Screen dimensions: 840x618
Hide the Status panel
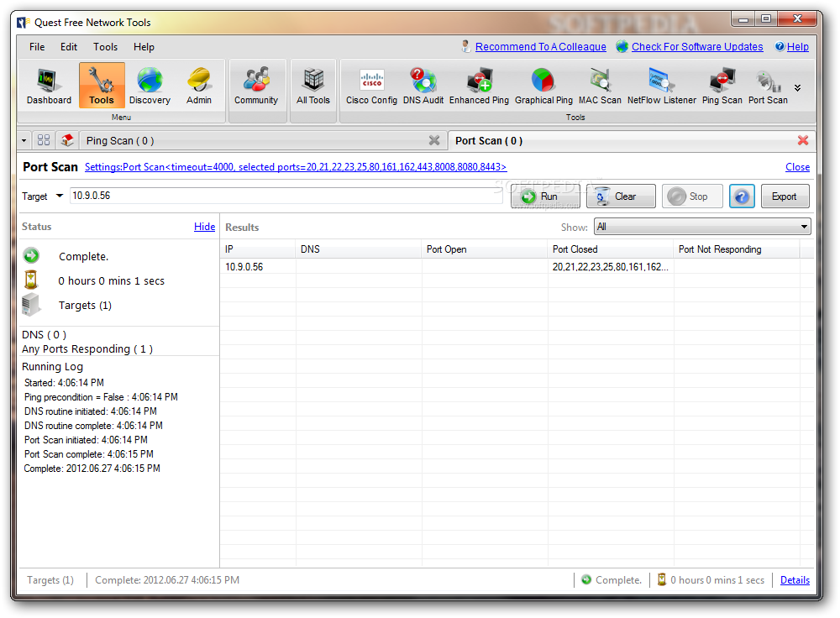click(204, 227)
